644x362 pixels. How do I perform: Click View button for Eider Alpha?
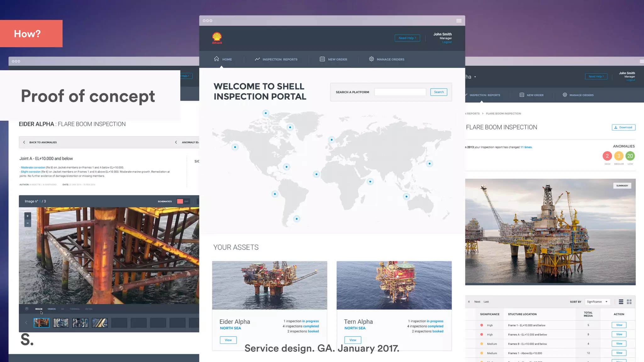[x=228, y=340]
